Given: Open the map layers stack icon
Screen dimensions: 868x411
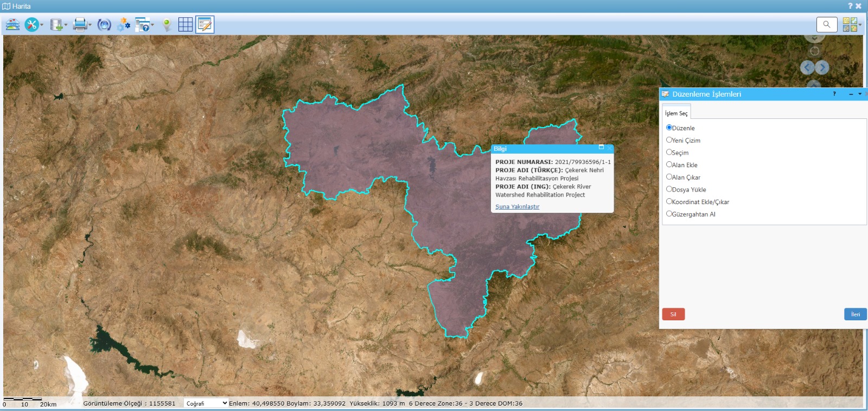Looking at the screenshot, I should click(12, 24).
